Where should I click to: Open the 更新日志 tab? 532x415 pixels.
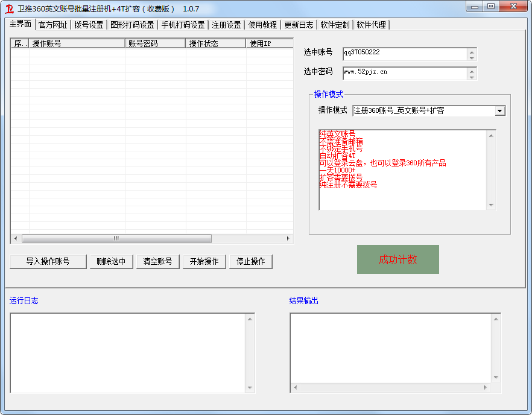point(299,25)
